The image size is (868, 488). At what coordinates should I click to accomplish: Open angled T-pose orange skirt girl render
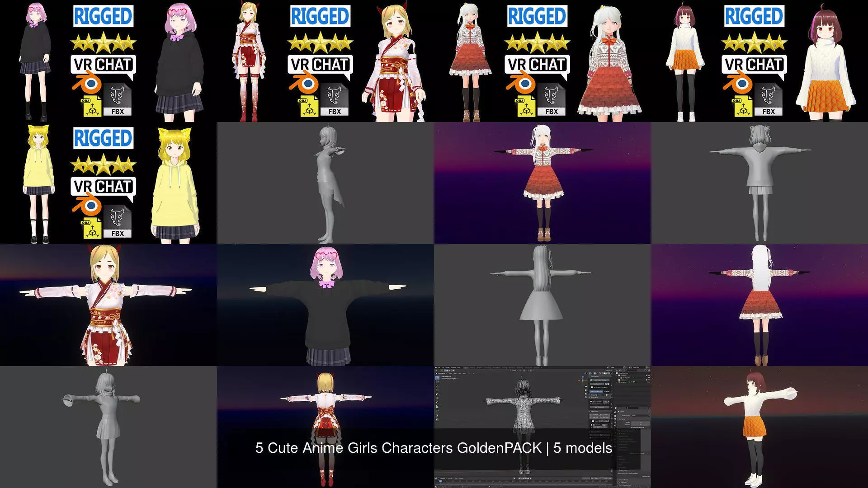tap(759, 427)
